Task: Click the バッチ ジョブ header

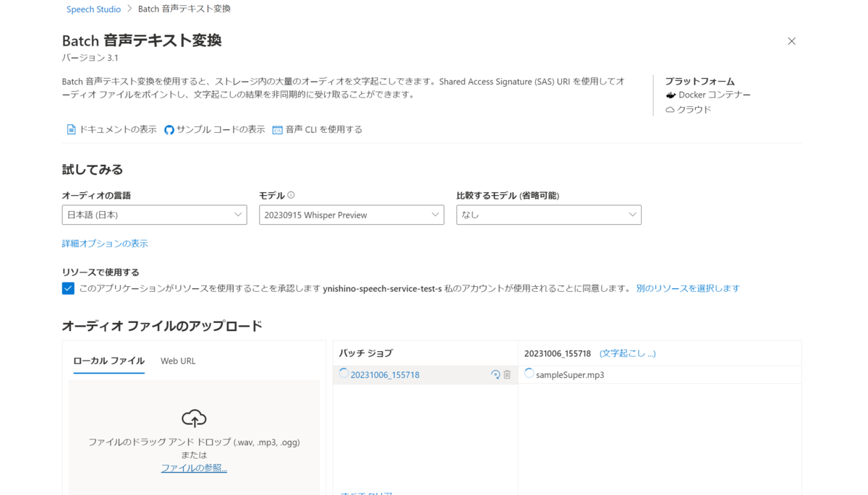Action: click(366, 353)
